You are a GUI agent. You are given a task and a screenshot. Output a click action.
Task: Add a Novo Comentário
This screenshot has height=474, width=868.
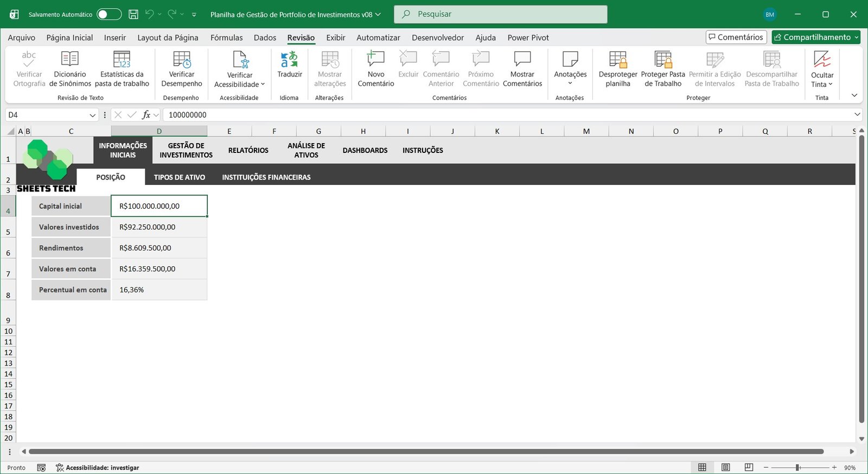click(x=375, y=60)
